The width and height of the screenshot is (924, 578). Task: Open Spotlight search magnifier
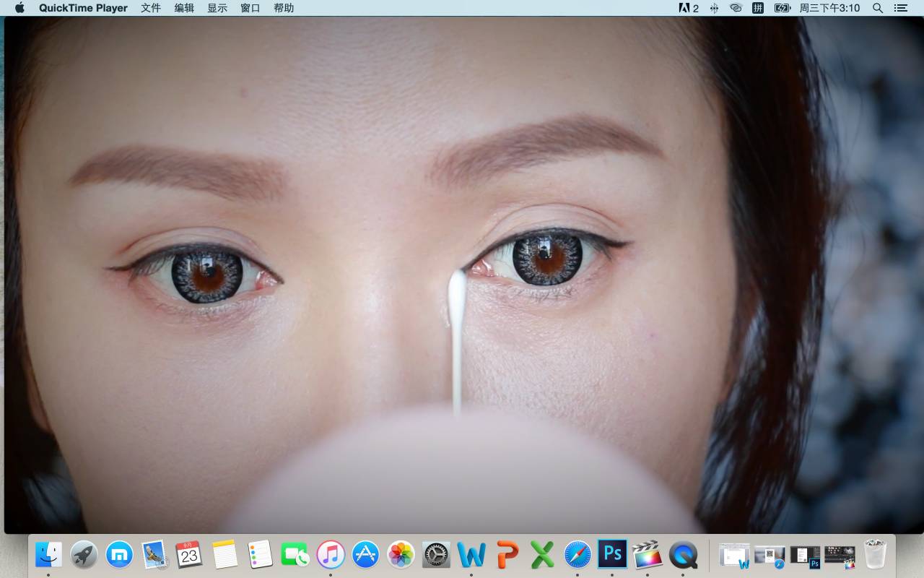(x=878, y=8)
